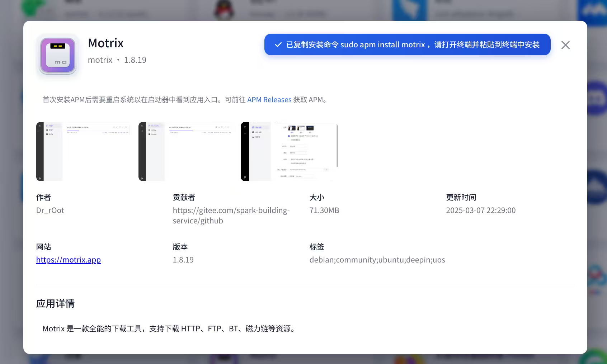Screen dimensions: 607x364
Task: Close the Motrix details dialog
Action: click(x=565, y=45)
